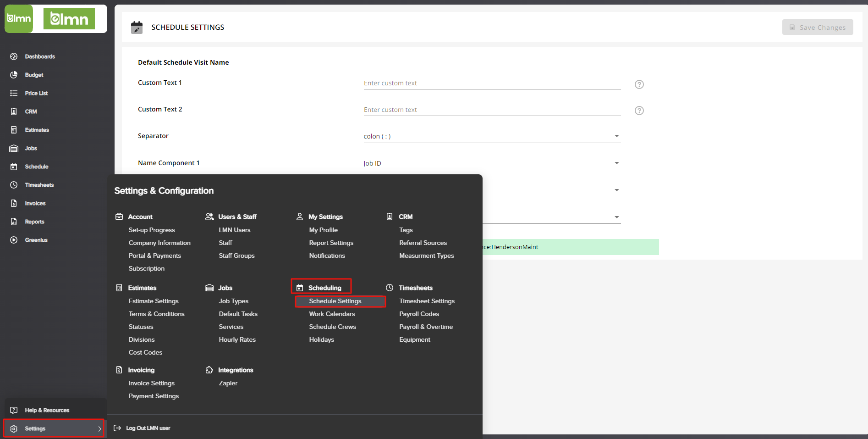Expand the last partially hidden dropdown arrow
868x439 pixels.
click(617, 217)
